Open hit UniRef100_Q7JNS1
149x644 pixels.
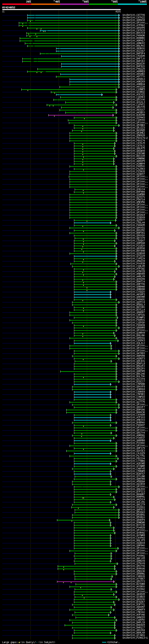point(133,635)
